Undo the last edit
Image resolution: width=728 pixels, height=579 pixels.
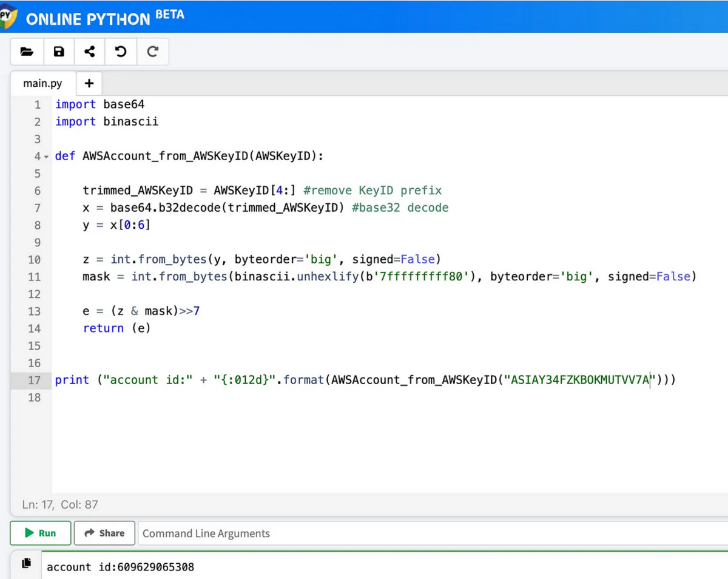[121, 52]
